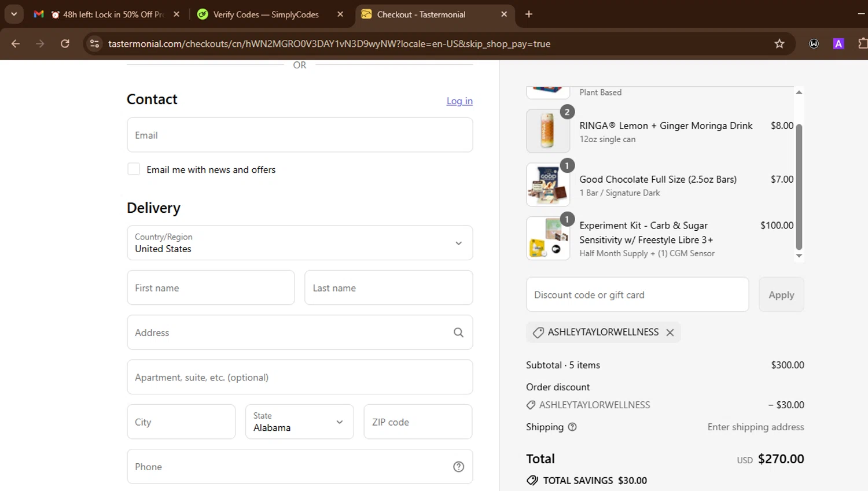Open a new browser tab

coord(529,14)
